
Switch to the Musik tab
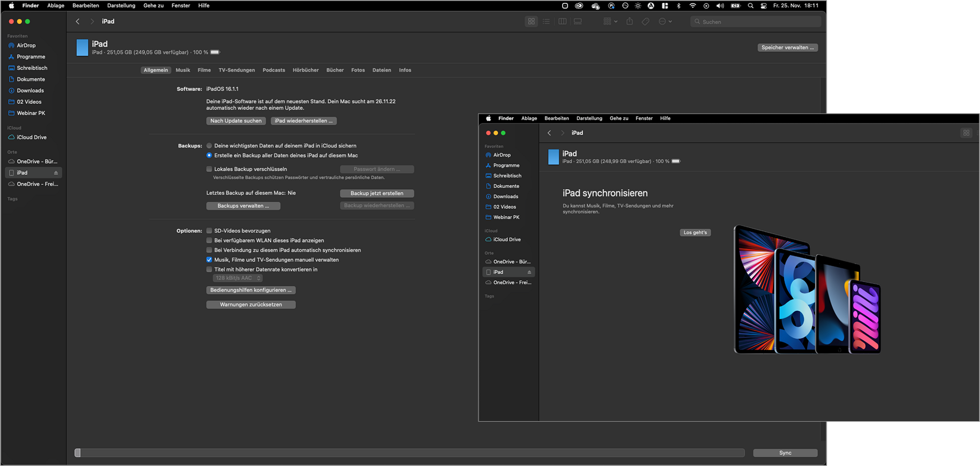183,70
